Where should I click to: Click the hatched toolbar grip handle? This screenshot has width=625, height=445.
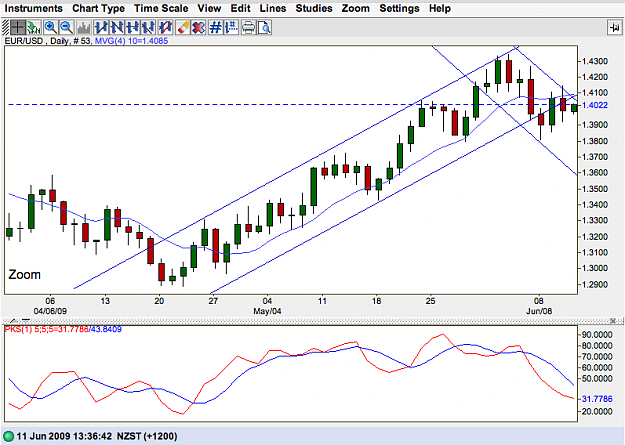(x=6, y=28)
